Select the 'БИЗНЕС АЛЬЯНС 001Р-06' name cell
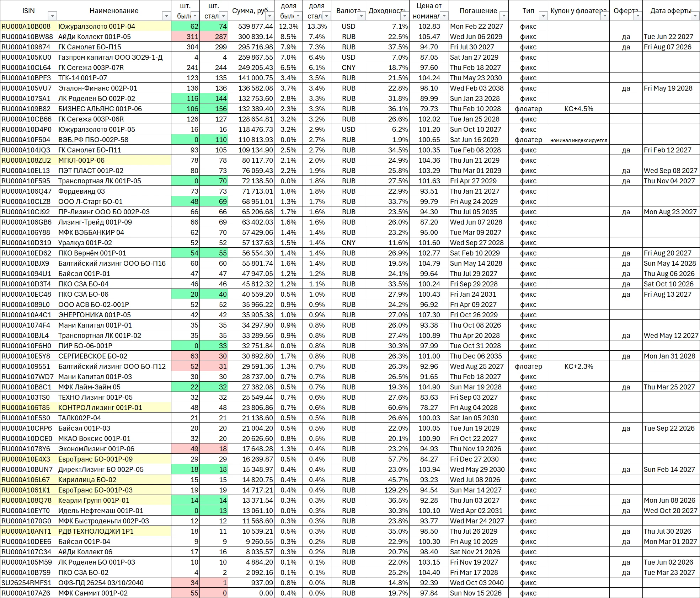 tap(114, 109)
